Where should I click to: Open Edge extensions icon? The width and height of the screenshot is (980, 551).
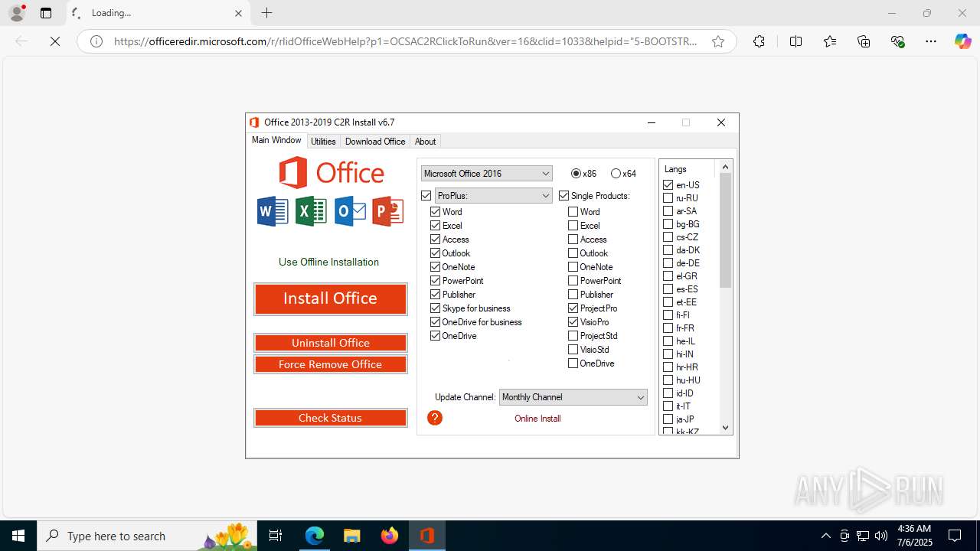click(759, 41)
